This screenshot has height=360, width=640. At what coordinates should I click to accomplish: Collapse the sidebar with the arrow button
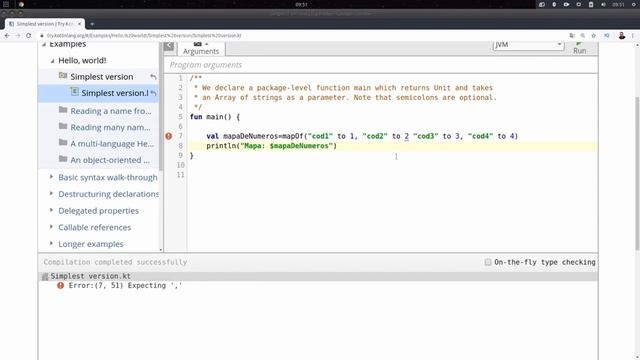click(169, 46)
